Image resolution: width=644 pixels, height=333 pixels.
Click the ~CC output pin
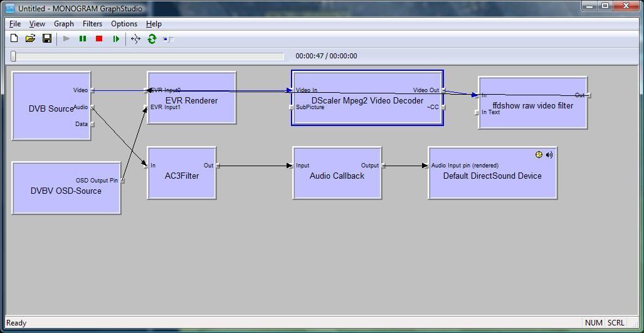pyautogui.click(x=443, y=108)
